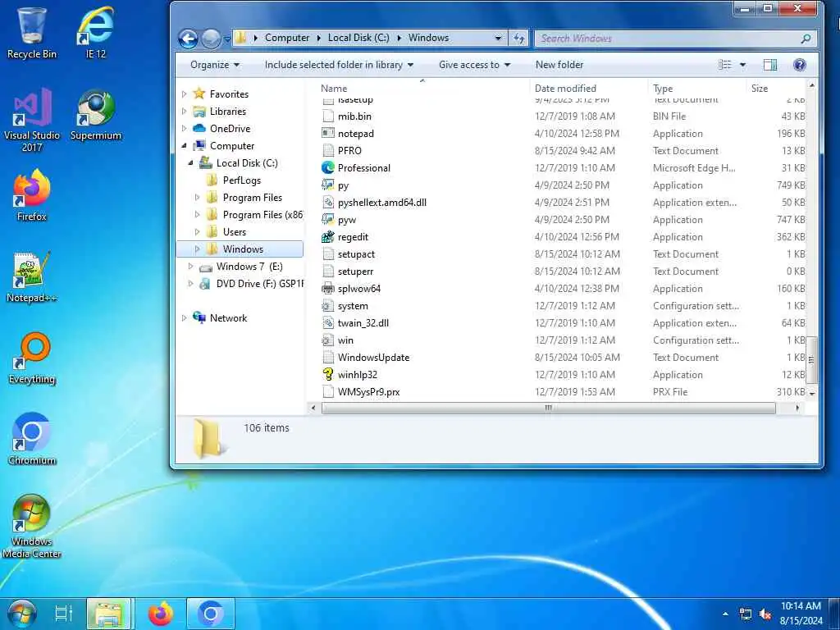Select the mib.bin file

pyautogui.click(x=354, y=116)
